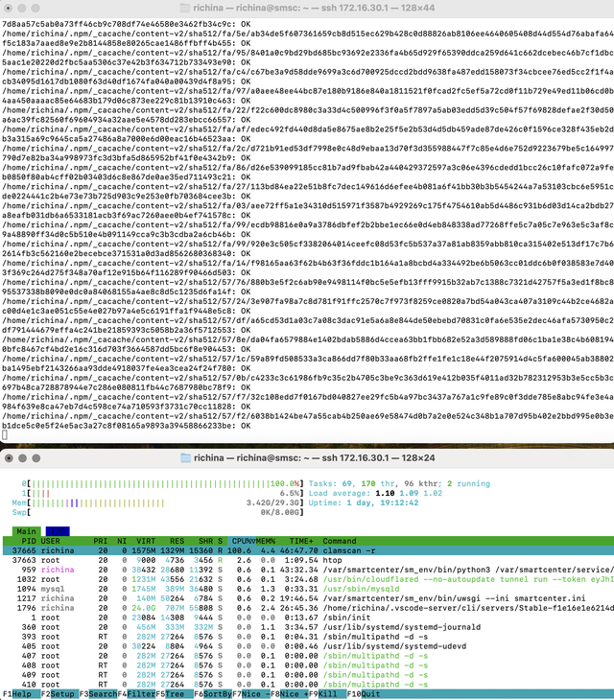Viewport: 614px width, 700px height.
Task: Sort by the USER column header
Action: [x=51, y=541]
